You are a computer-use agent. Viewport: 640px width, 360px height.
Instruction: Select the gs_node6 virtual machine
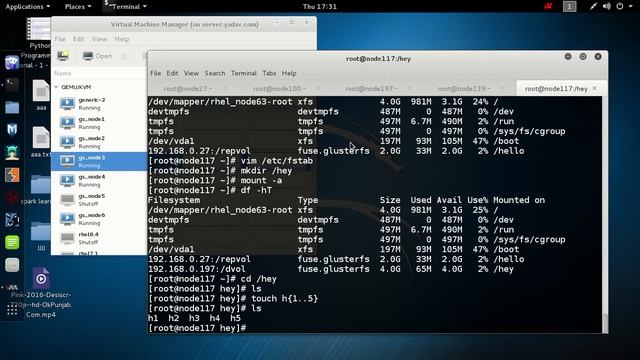(x=99, y=219)
